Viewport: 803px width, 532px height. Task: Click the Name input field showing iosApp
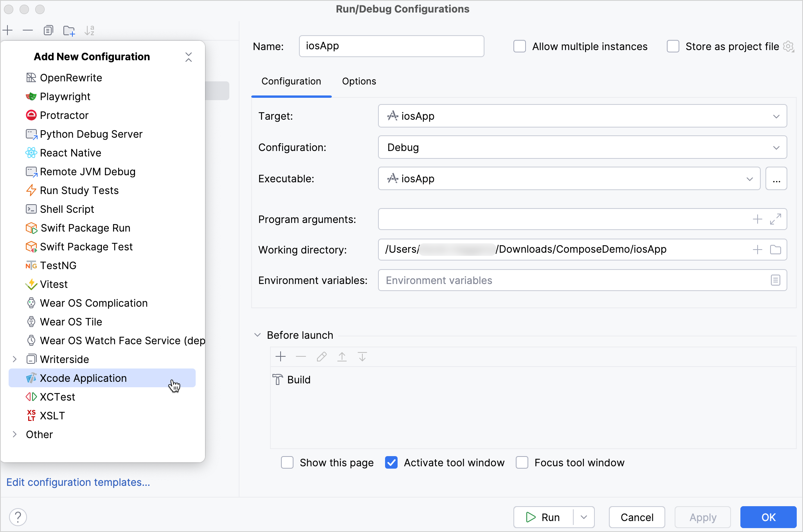coord(391,46)
